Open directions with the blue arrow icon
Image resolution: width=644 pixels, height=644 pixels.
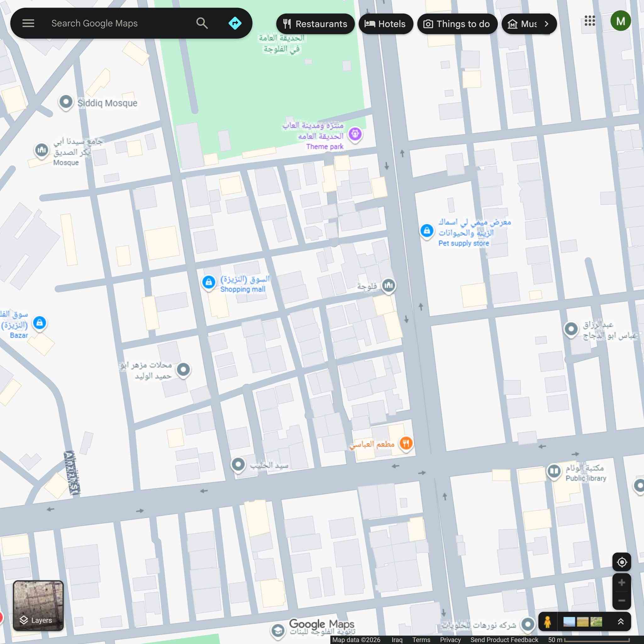(235, 23)
